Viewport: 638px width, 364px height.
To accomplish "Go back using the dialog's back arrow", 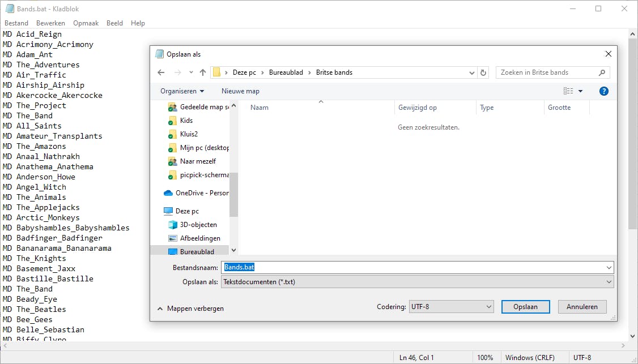I will pyautogui.click(x=161, y=72).
